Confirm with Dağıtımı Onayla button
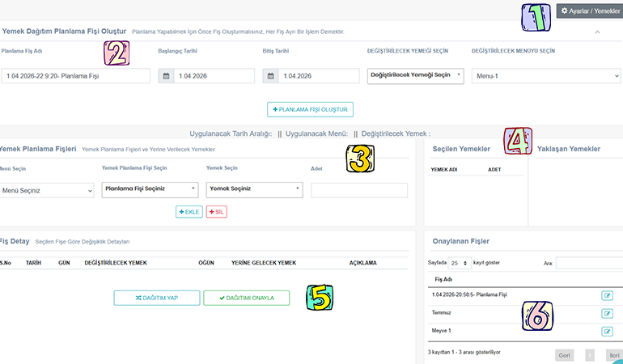The width and height of the screenshot is (623, 364). click(246, 298)
